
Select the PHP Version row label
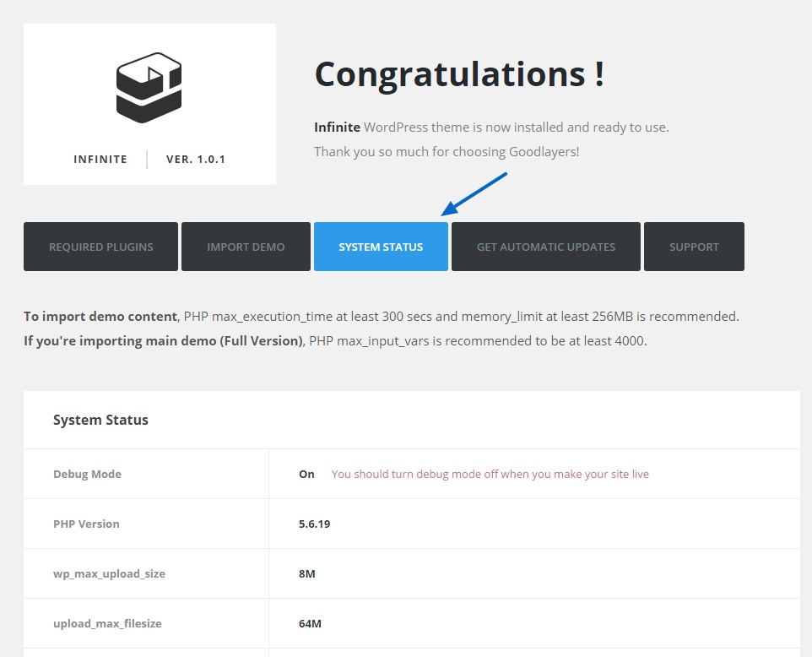point(86,524)
